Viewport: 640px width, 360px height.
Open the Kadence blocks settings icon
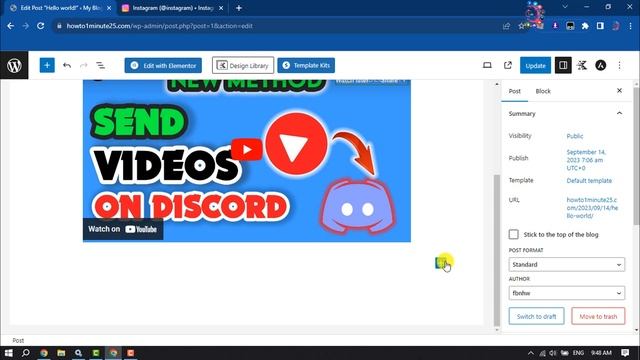click(x=582, y=65)
